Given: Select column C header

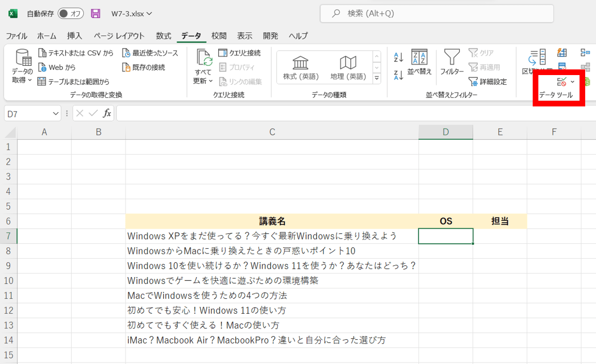Looking at the screenshot, I should click(x=272, y=132).
